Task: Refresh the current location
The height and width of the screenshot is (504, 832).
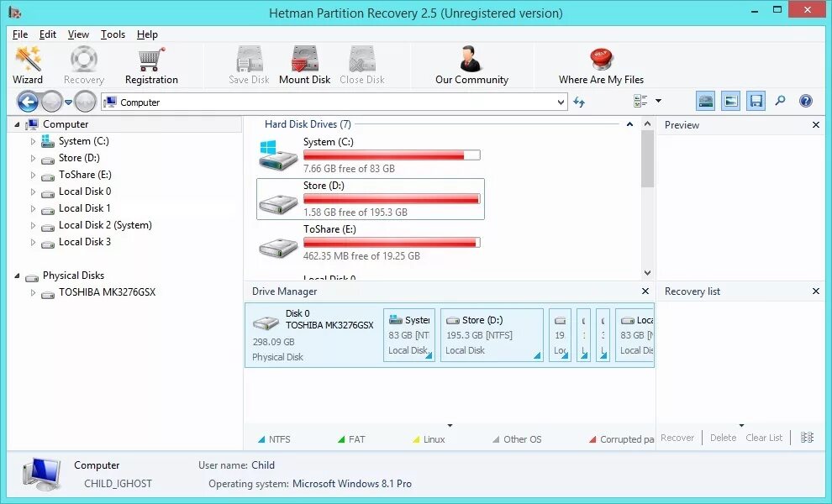Action: [579, 102]
